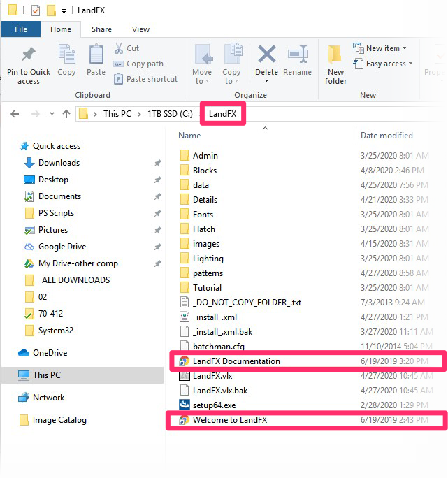Click the Cut scissors icon

119,48
